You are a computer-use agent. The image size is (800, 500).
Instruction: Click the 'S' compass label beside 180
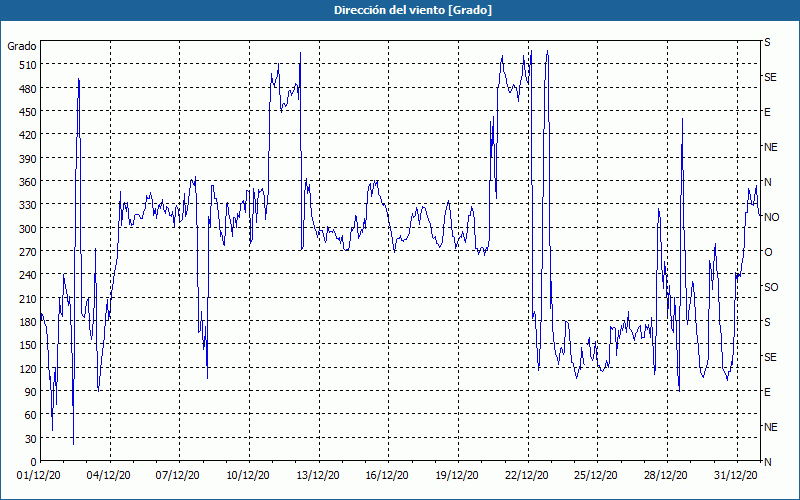pyautogui.click(x=767, y=322)
